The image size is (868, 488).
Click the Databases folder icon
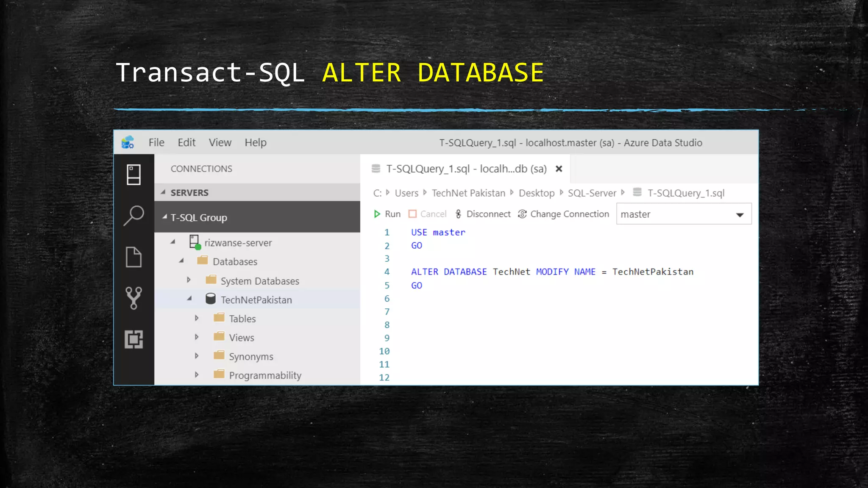click(203, 261)
